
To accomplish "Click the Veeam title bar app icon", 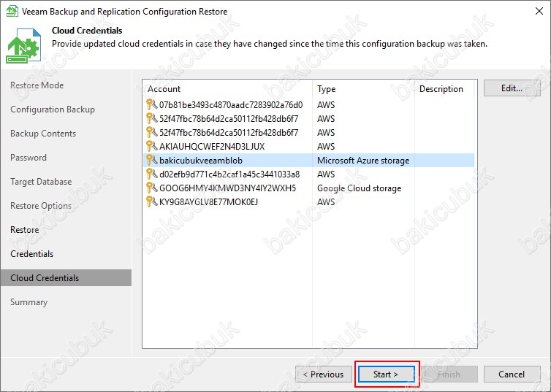I will (x=12, y=11).
